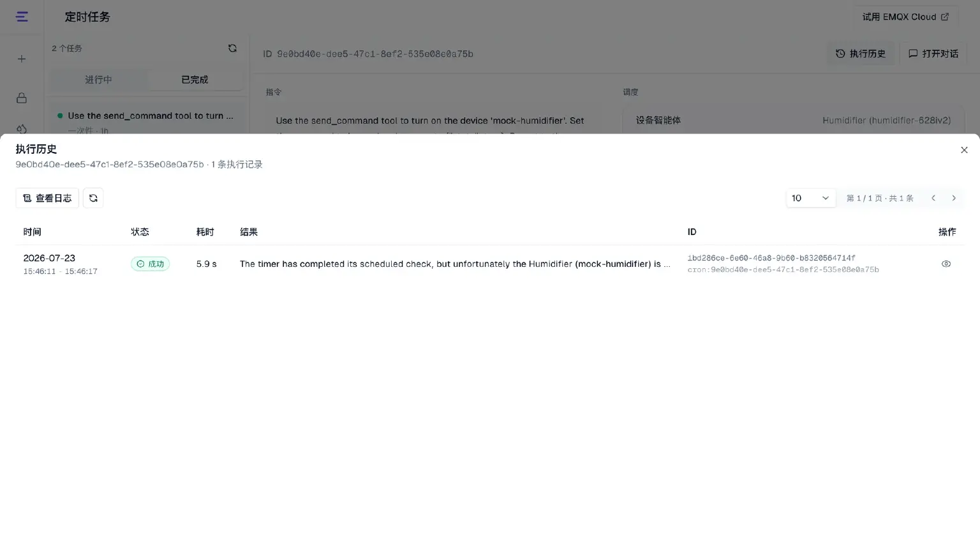
Task: Open the page size dropdown showing 10
Action: [811, 198]
